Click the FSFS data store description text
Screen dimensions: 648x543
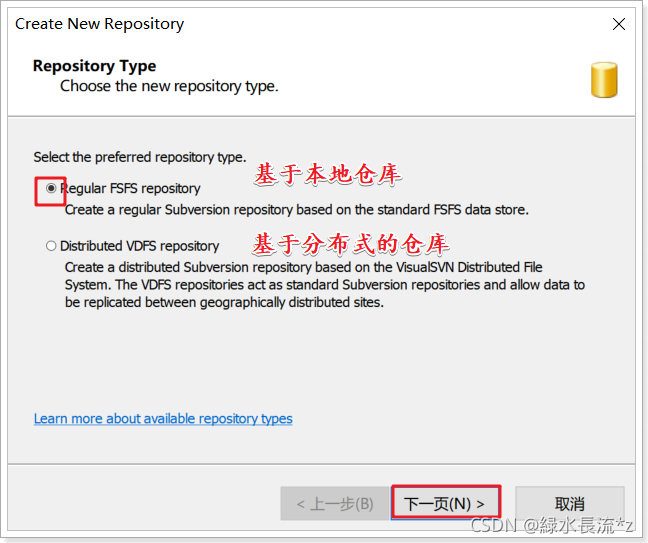coord(297,210)
